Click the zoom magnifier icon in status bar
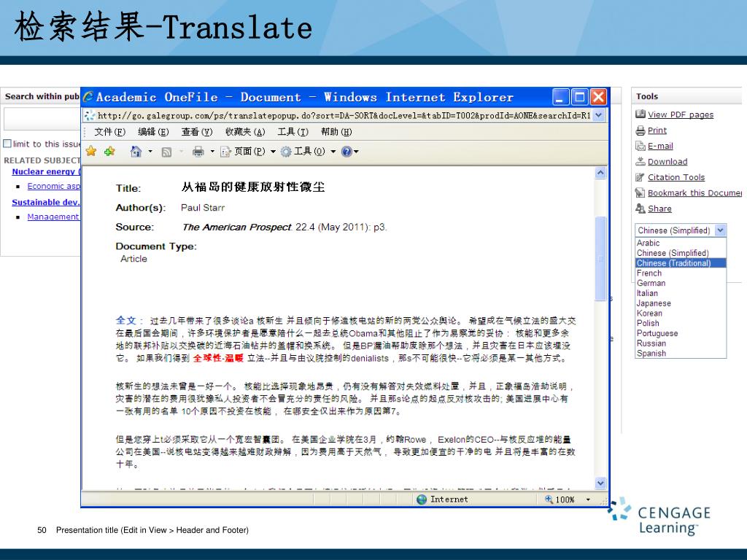The height and width of the screenshot is (560, 747). click(x=549, y=499)
